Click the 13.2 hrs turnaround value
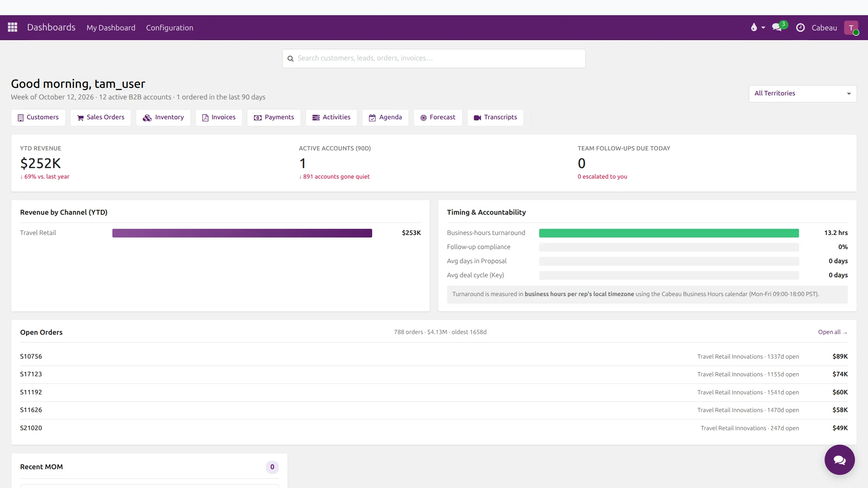This screenshot has width=868, height=488. pyautogui.click(x=836, y=233)
